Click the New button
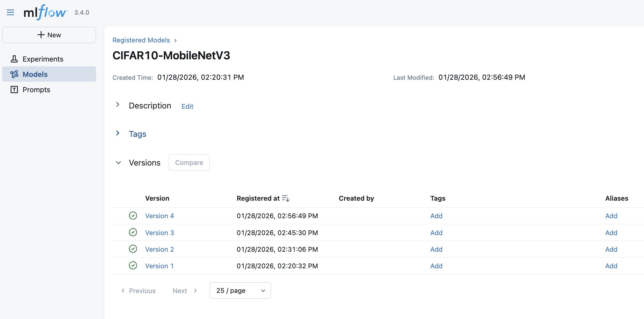Image resolution: width=644 pixels, height=319 pixels. (x=49, y=35)
